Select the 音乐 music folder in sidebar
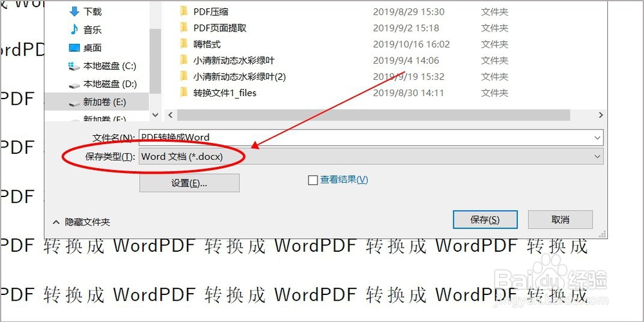 (x=92, y=30)
